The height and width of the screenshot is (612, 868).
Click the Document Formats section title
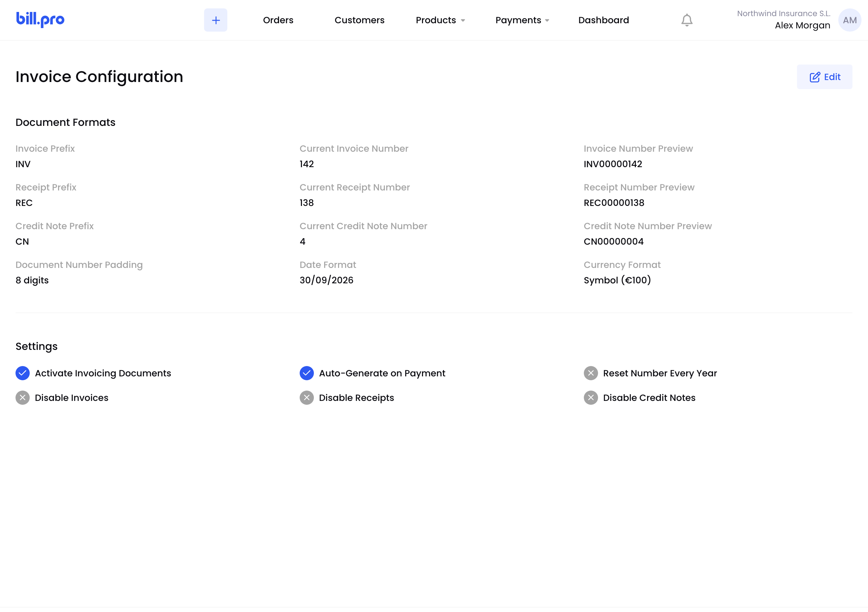click(66, 122)
